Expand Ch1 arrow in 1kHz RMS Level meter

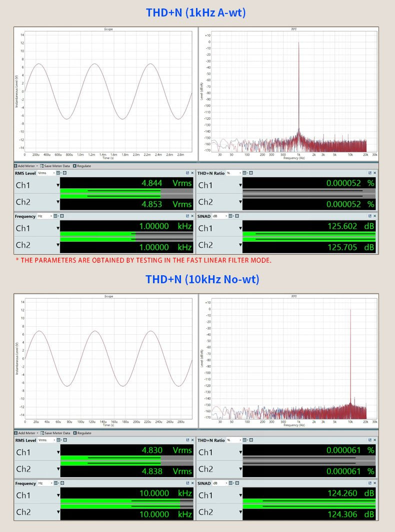(57, 185)
